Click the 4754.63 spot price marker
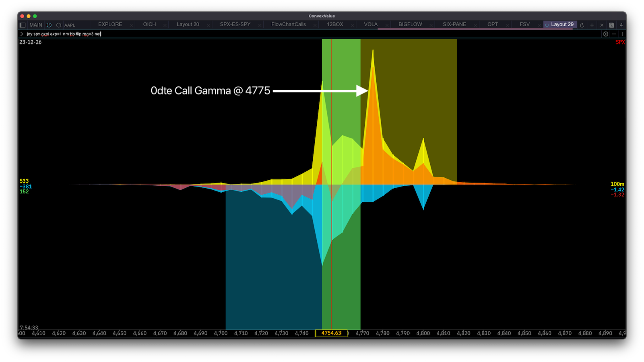 pos(331,333)
